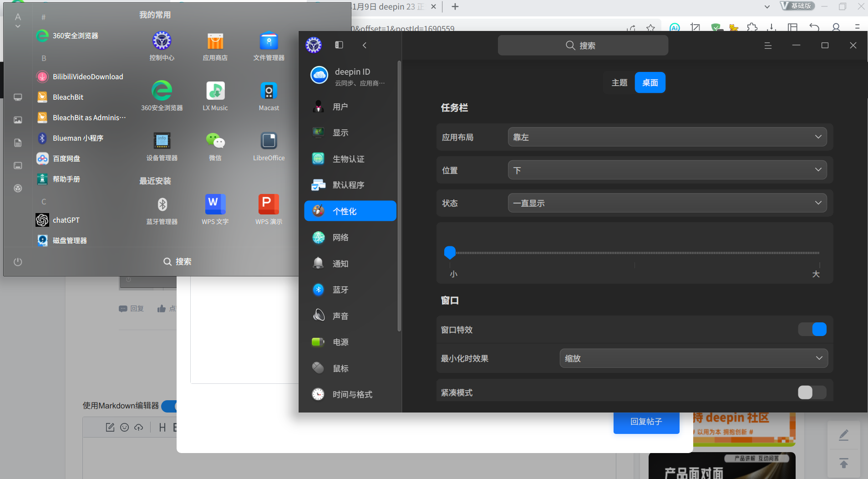Open the pictures shortcut in launcher sidebar

pyautogui.click(x=18, y=120)
